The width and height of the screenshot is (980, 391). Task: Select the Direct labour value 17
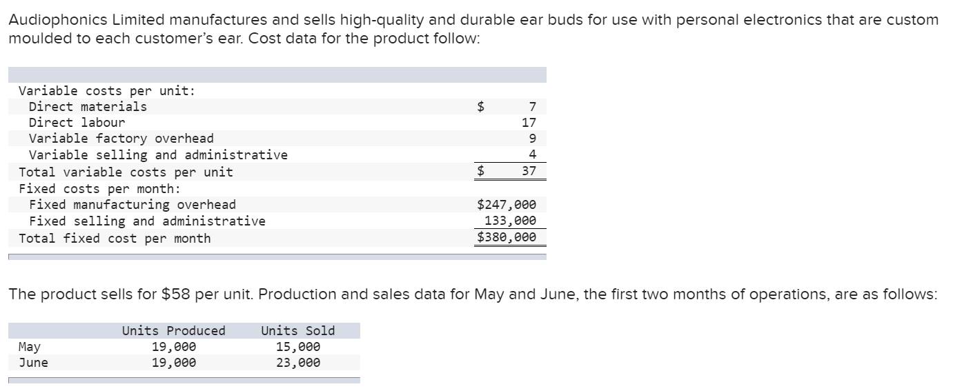(x=529, y=123)
